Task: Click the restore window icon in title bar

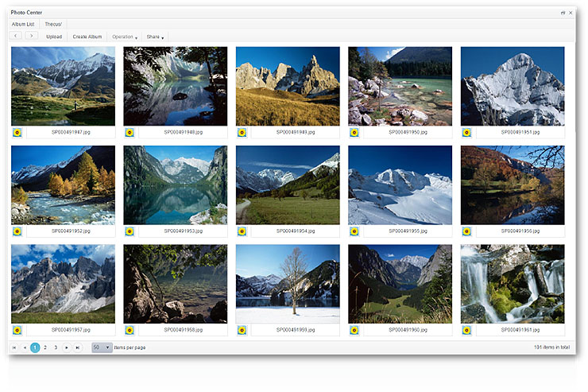Action: point(563,14)
